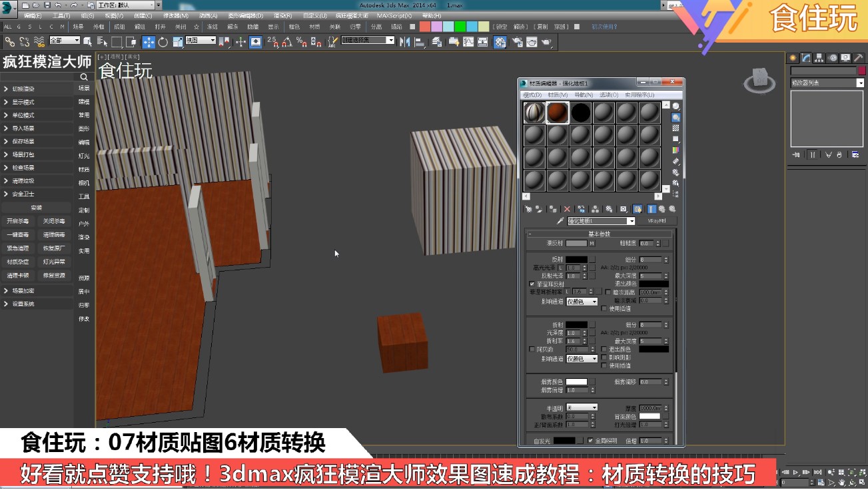Open the Modify tab in the command panel
The image size is (868, 490).
806,58
